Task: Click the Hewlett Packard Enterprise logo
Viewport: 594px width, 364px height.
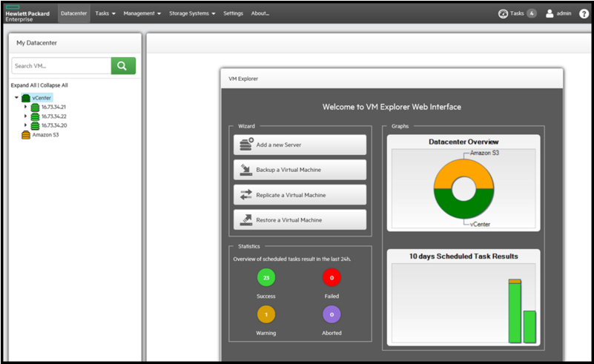Action: [27, 13]
